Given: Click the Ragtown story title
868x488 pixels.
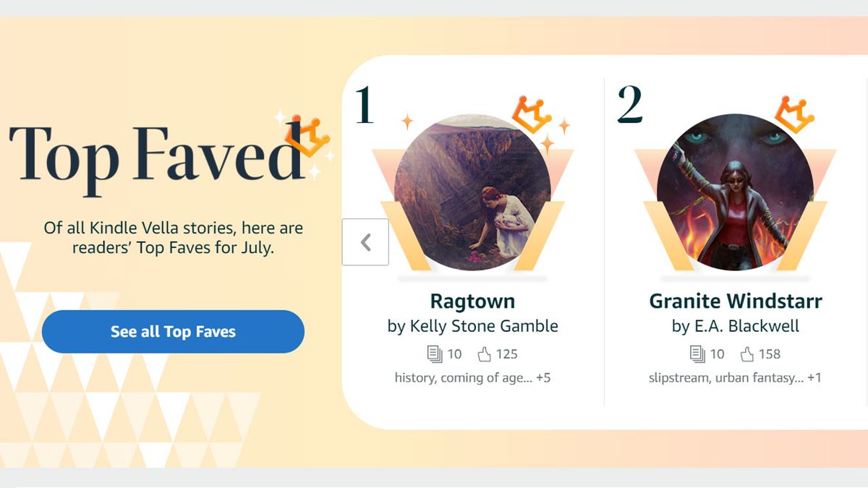Looking at the screenshot, I should coord(472,301).
